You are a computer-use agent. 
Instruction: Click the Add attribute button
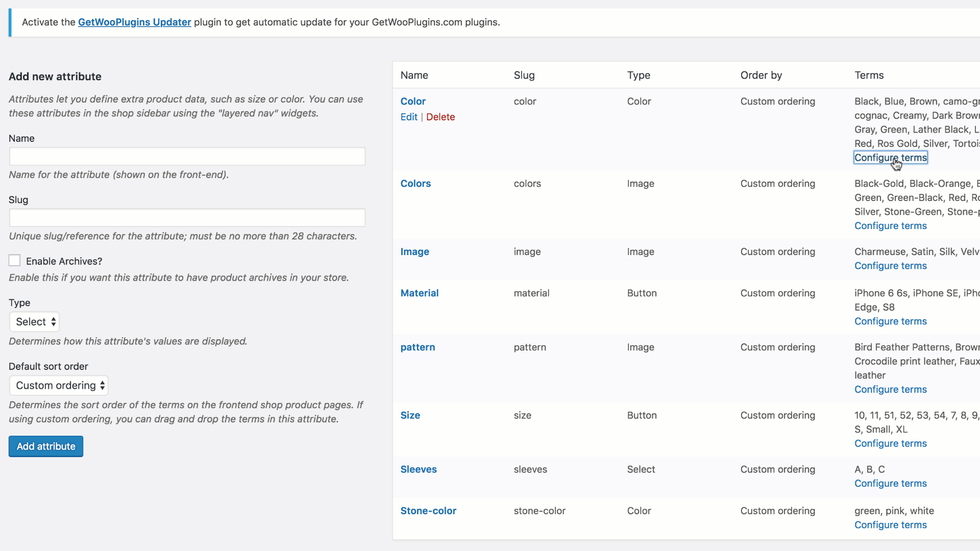tap(45, 446)
